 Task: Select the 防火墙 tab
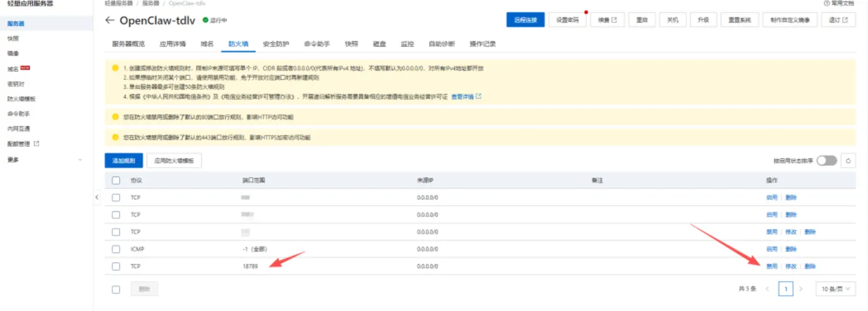tap(238, 44)
